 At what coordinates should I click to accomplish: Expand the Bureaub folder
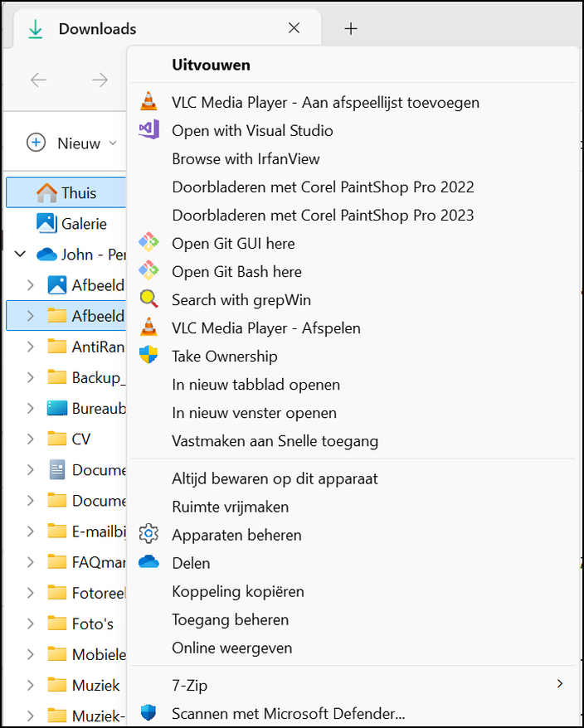click(x=31, y=408)
